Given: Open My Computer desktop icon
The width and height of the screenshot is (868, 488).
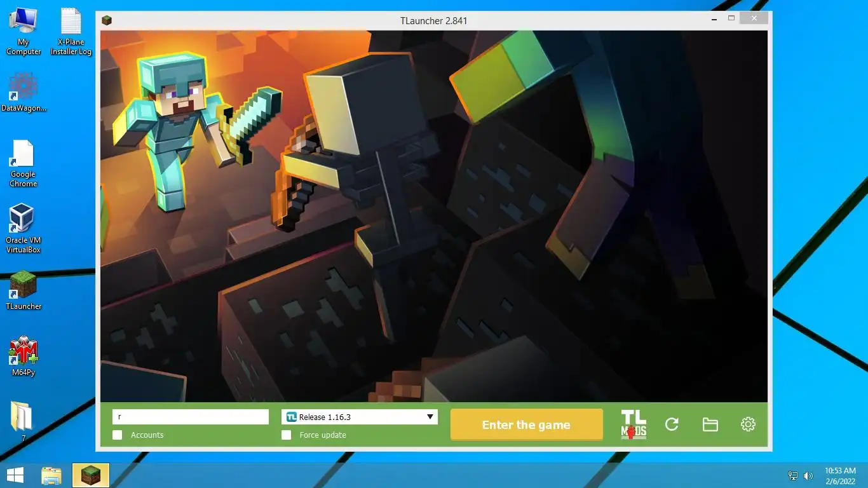Looking at the screenshot, I should (x=24, y=31).
